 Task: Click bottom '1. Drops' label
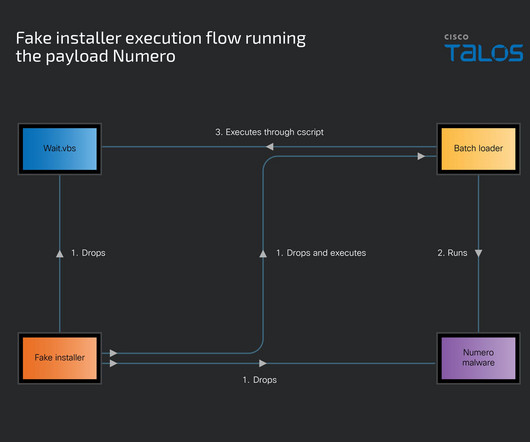tap(260, 380)
